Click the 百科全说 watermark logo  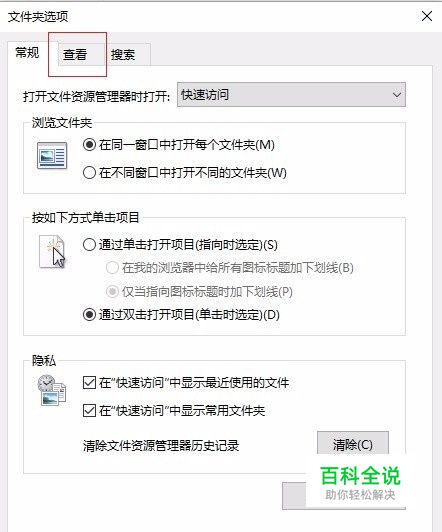click(x=360, y=483)
